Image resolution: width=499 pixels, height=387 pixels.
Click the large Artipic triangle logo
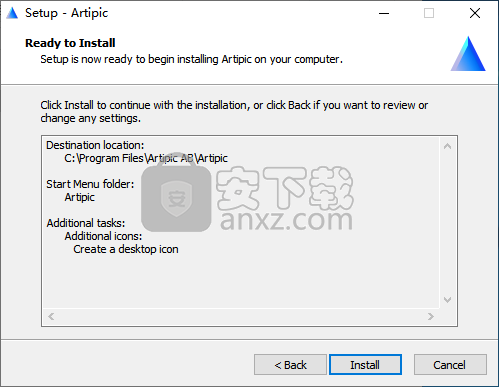click(x=468, y=54)
